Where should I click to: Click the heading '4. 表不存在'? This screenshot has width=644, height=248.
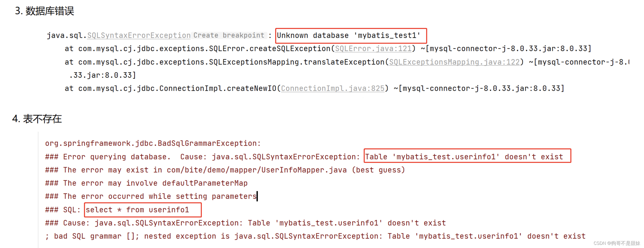coord(37,119)
